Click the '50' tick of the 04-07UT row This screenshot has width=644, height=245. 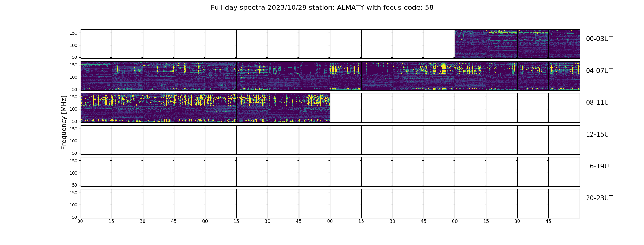click(x=75, y=89)
